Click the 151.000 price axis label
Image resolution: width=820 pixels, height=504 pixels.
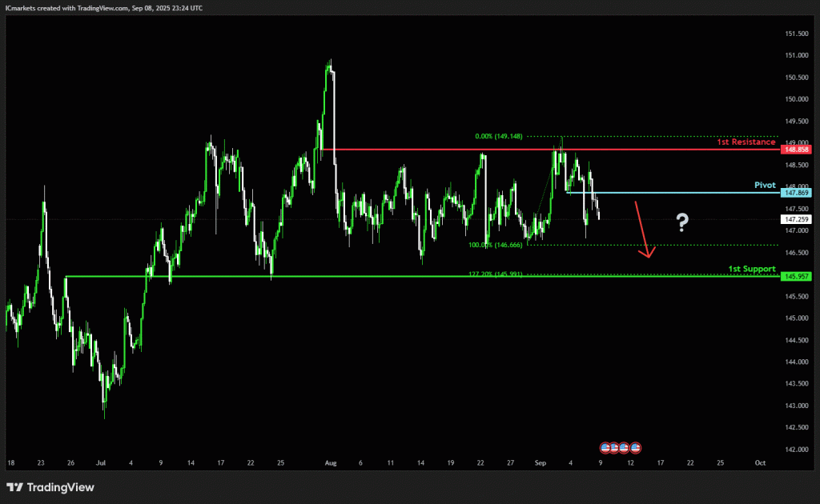click(x=796, y=55)
